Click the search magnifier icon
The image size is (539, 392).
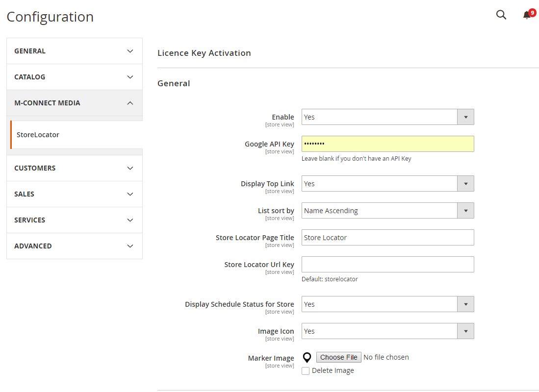(x=501, y=15)
